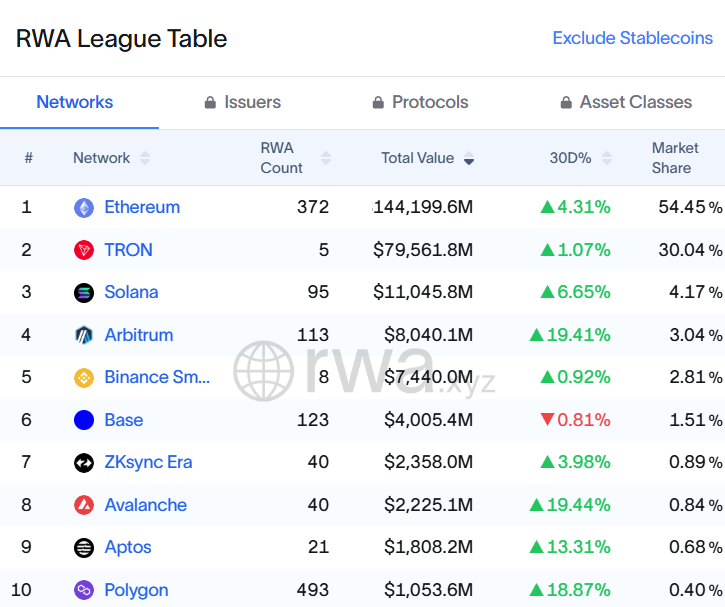Click the Avalanche network logo icon

[x=84, y=505]
